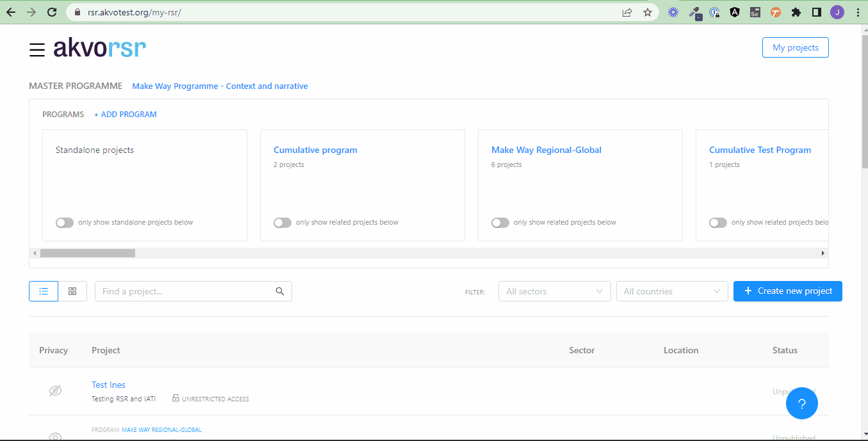Go forward in browser history

pyautogui.click(x=31, y=12)
